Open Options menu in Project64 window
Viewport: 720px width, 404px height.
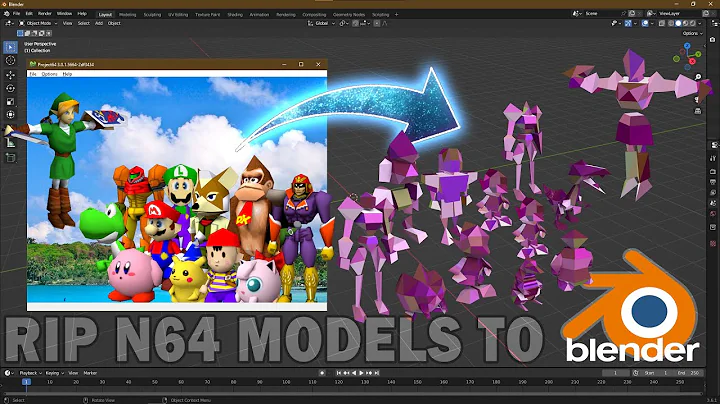coord(50,74)
